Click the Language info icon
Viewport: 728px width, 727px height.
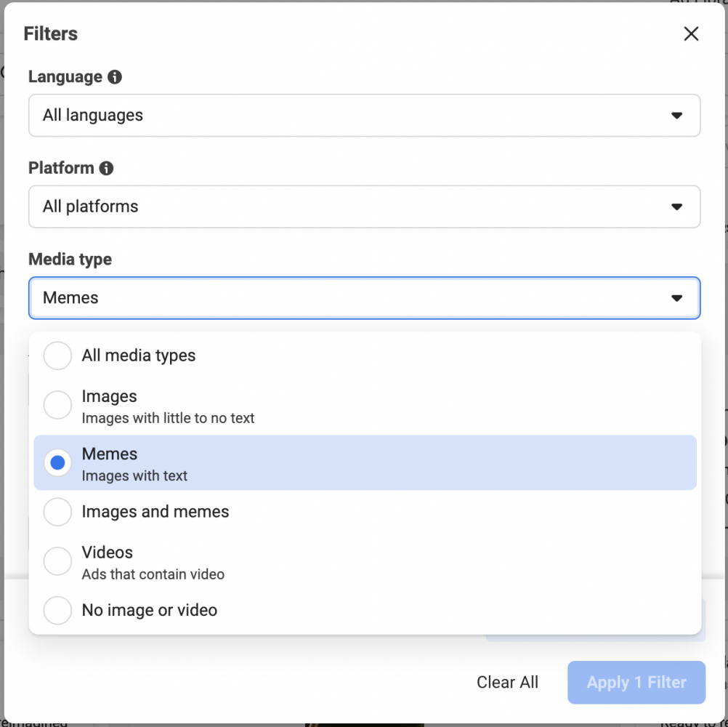tap(114, 77)
